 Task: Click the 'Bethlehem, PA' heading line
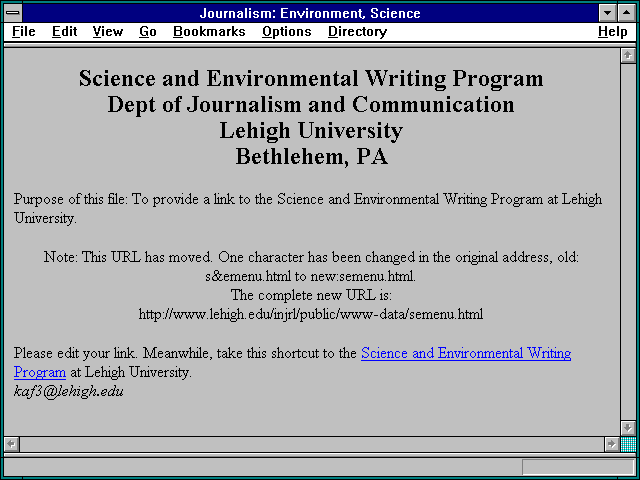(311, 157)
